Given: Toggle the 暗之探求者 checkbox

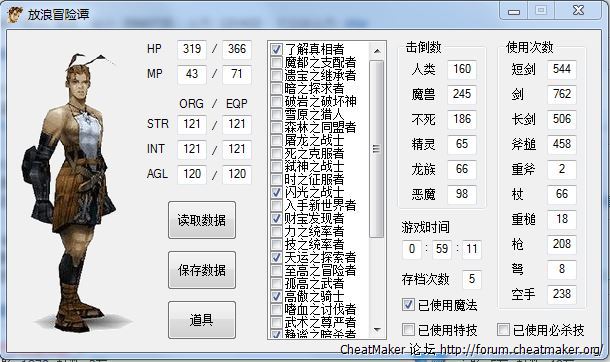Looking at the screenshot, I should [x=276, y=88].
